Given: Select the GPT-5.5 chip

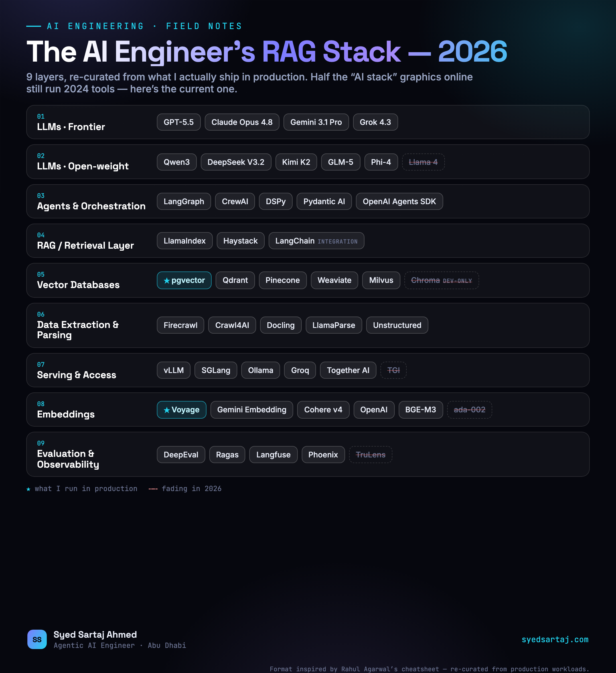Looking at the screenshot, I should pos(179,122).
